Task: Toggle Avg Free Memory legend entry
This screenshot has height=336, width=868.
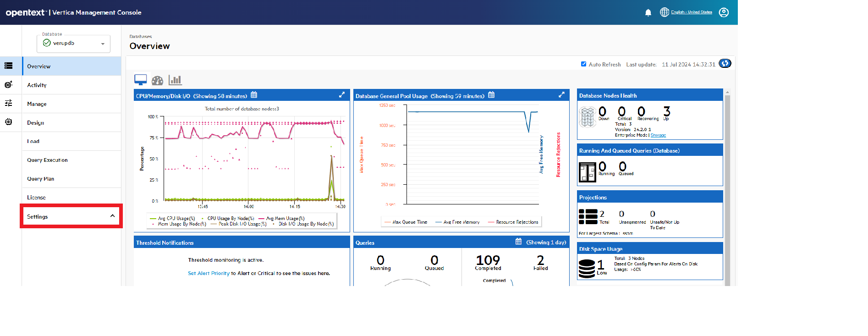Action: click(457, 222)
